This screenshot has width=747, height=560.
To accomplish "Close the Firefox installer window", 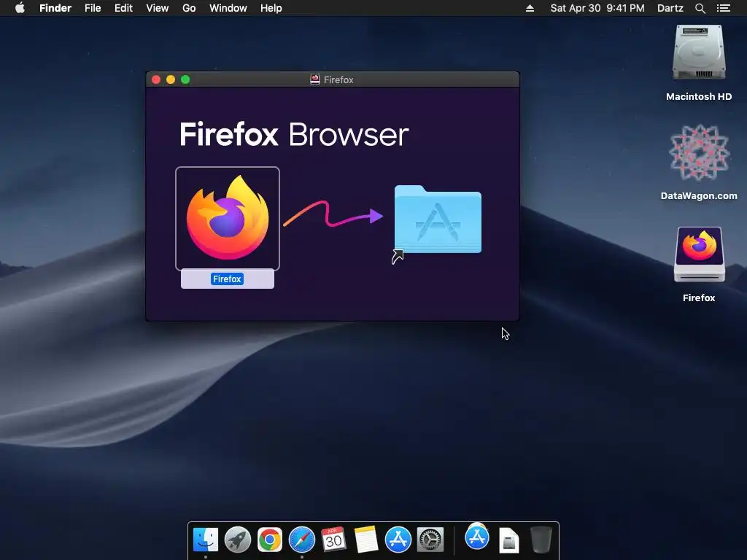I will pos(156,79).
